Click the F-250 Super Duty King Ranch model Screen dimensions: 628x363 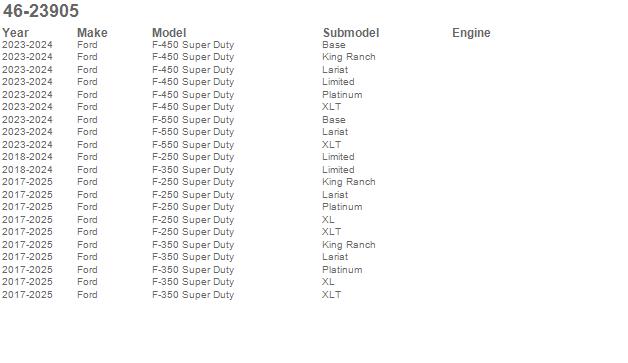(x=193, y=182)
